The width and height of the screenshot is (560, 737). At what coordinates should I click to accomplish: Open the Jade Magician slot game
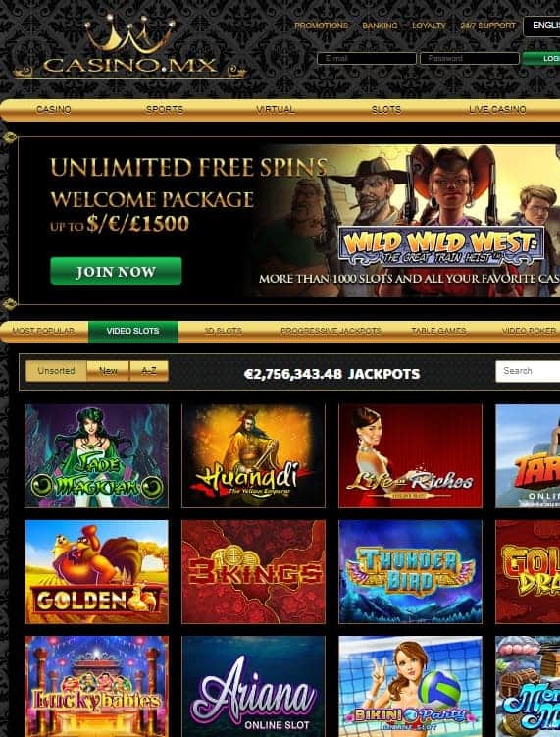point(96,455)
